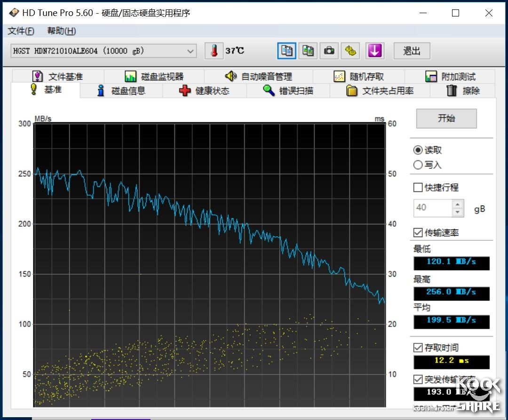The image size is (508, 420).
Task: Click the purple download arrow icon
Action: click(x=374, y=50)
